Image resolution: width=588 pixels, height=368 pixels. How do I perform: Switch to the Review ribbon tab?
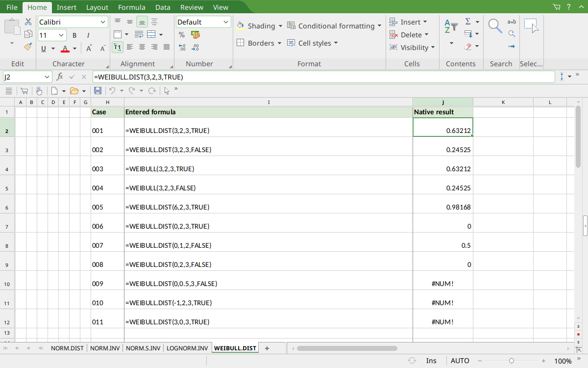click(x=192, y=7)
